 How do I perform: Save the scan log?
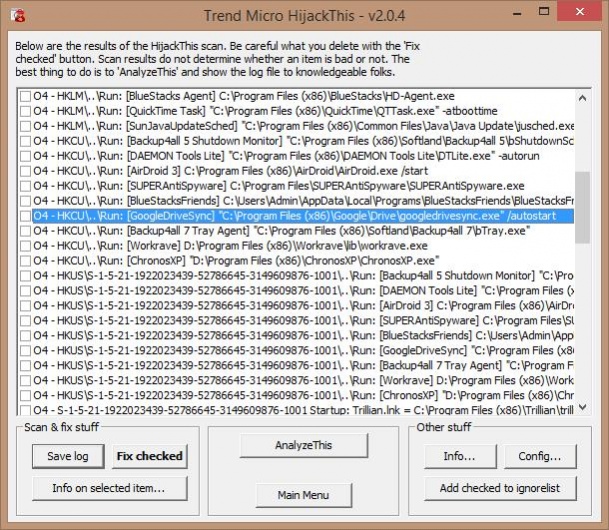[68, 456]
